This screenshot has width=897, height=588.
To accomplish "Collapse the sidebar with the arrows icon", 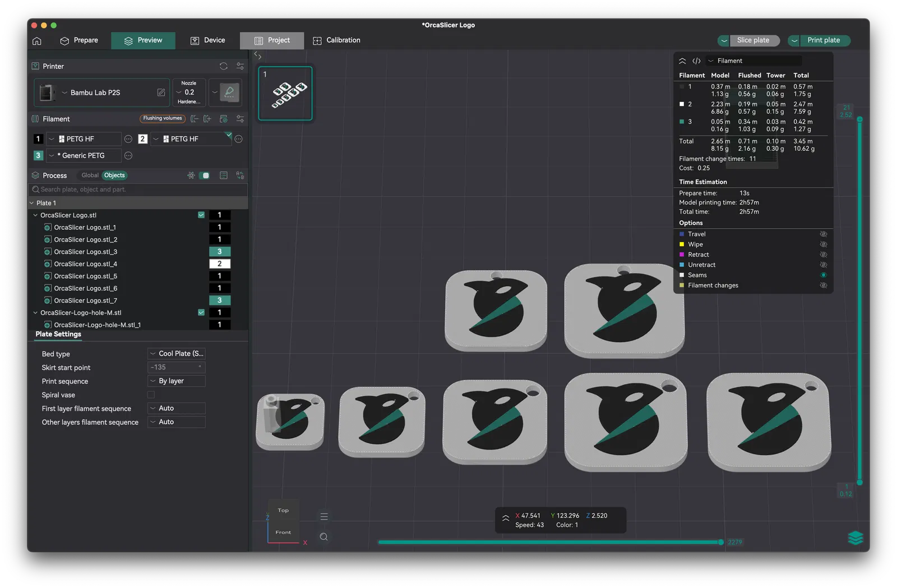I will click(258, 55).
